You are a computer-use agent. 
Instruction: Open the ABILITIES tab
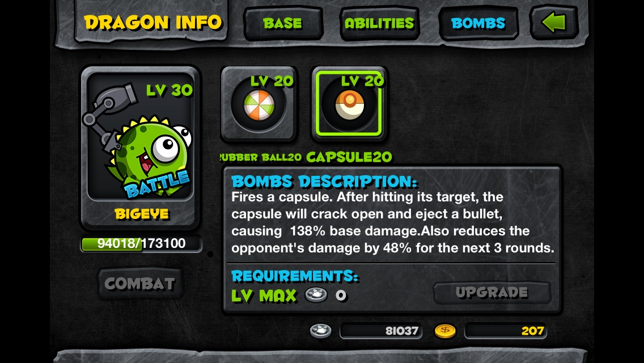tap(379, 23)
